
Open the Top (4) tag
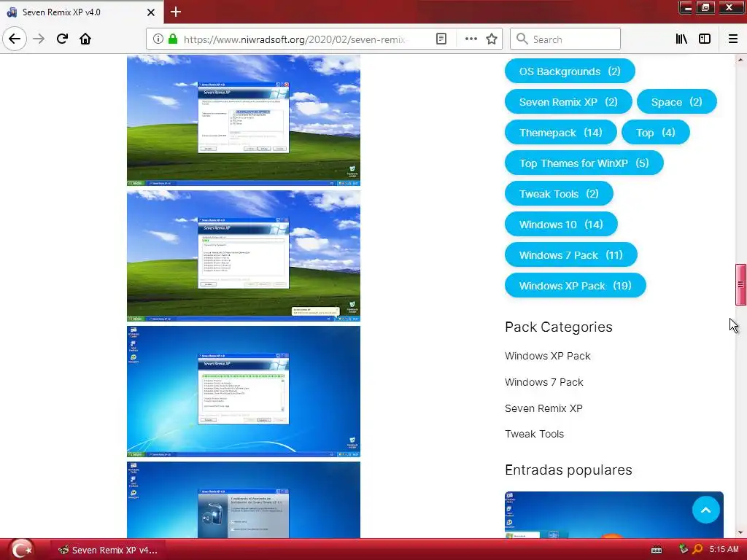click(656, 133)
